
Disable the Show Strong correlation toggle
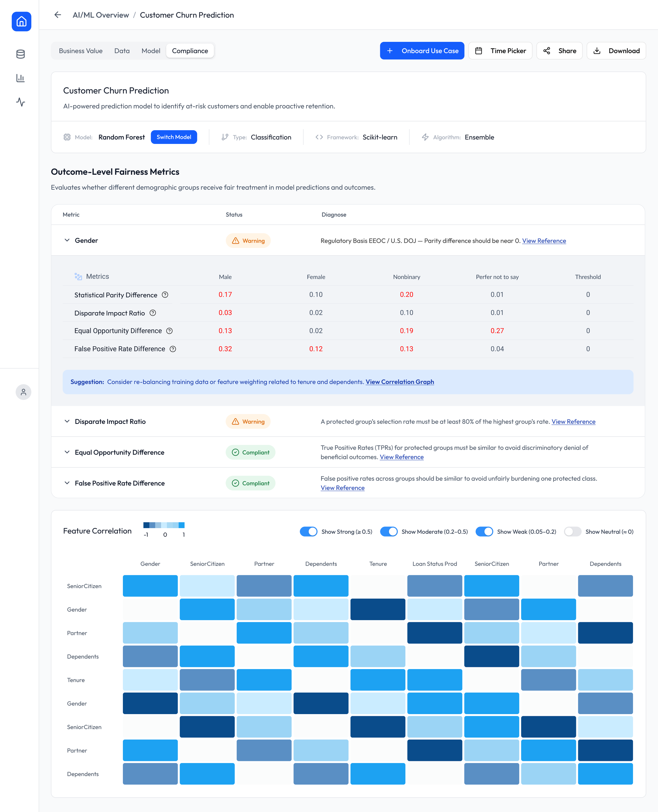click(x=308, y=532)
